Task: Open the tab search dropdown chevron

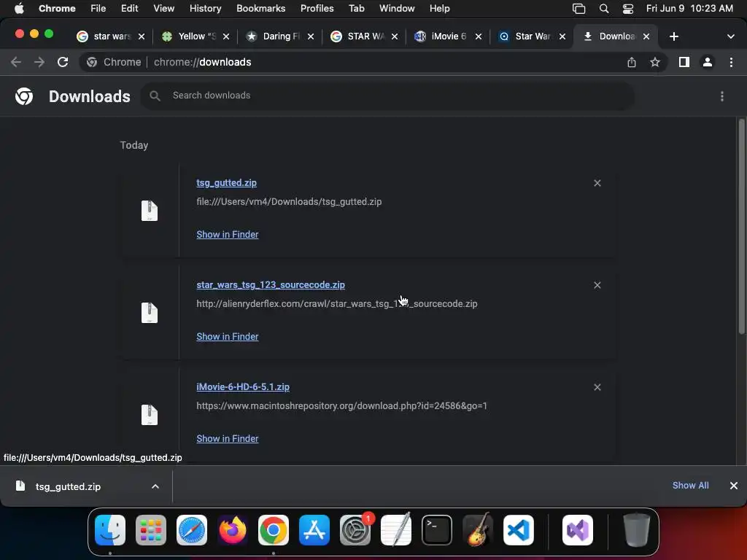Action: (x=730, y=36)
